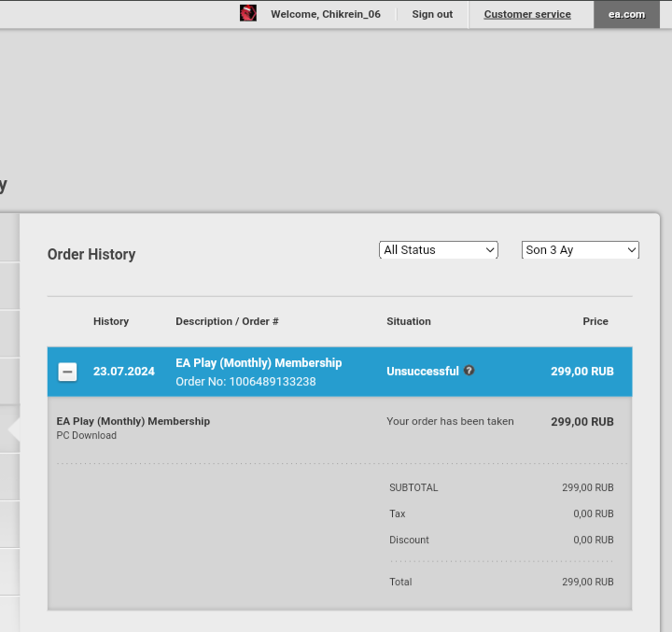Click the History column header
The image size is (672, 632).
[x=111, y=321]
